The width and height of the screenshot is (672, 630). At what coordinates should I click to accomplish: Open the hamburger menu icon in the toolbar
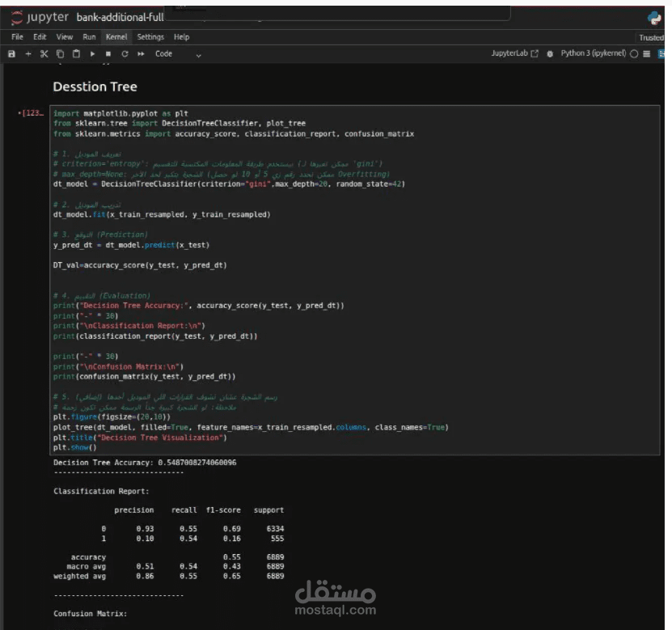(647, 53)
